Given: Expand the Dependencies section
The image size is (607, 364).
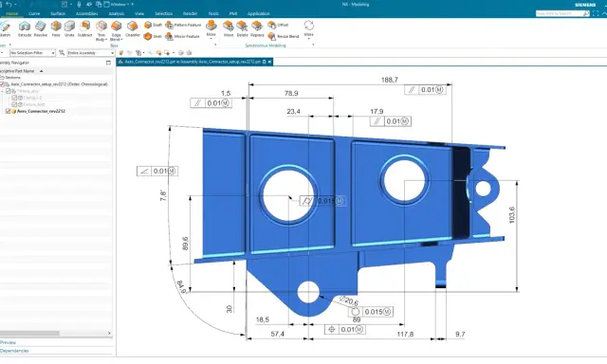Looking at the screenshot, I should 14,351.
